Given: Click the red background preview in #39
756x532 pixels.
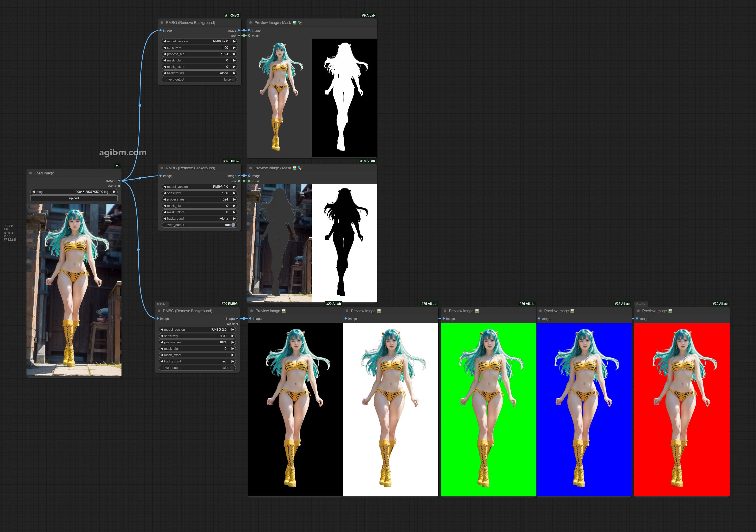Looking at the screenshot, I should [682, 409].
